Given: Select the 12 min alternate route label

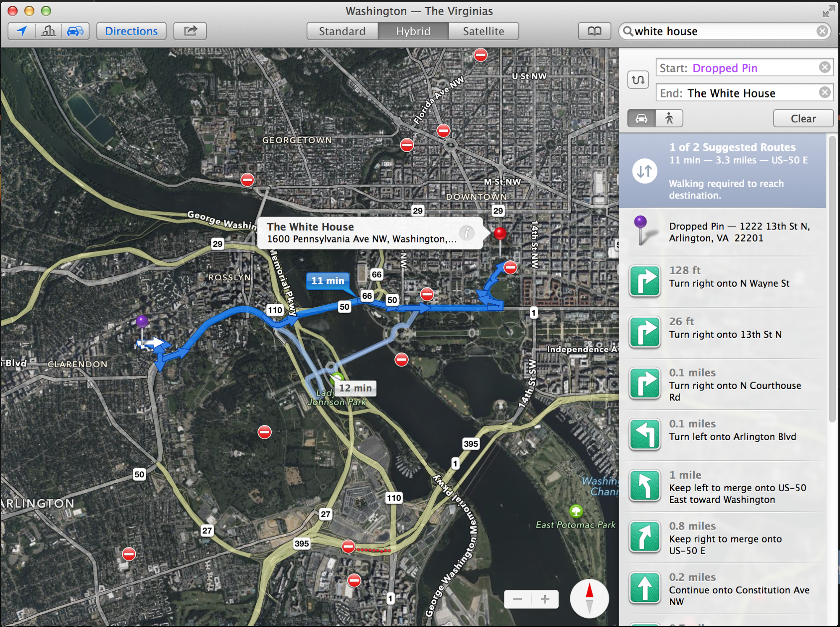Looking at the screenshot, I should tap(355, 388).
